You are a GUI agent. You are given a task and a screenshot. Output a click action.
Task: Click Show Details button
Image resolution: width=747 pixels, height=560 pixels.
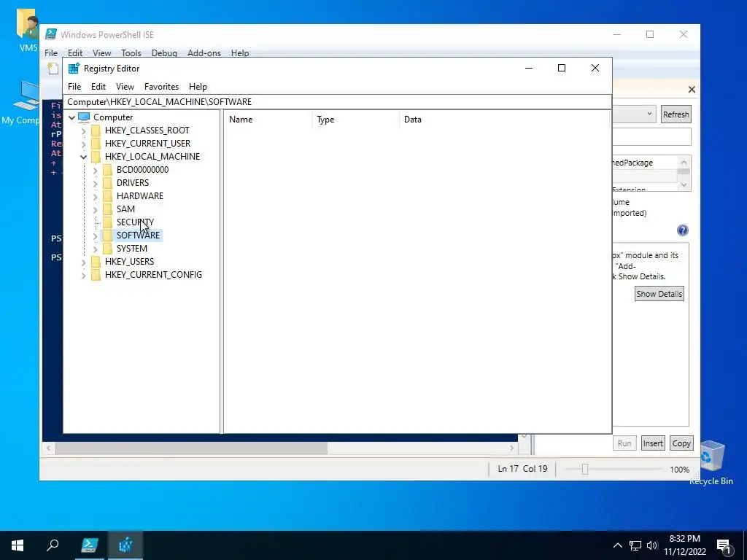tap(659, 294)
